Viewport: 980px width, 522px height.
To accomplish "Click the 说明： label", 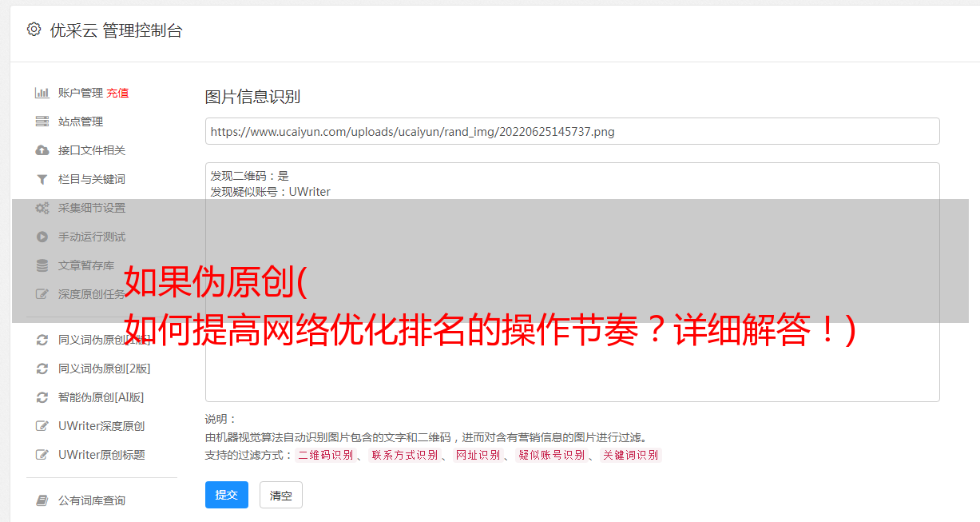I will tap(221, 419).
